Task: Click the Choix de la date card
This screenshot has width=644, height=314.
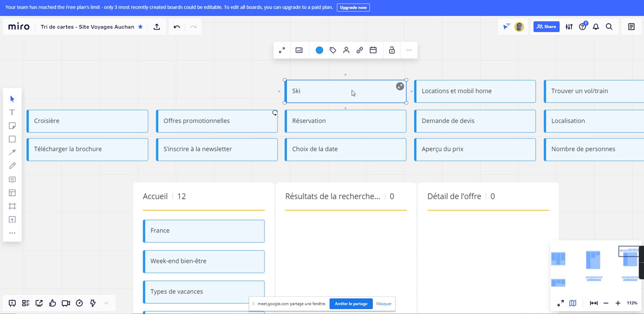Action: pyautogui.click(x=346, y=149)
